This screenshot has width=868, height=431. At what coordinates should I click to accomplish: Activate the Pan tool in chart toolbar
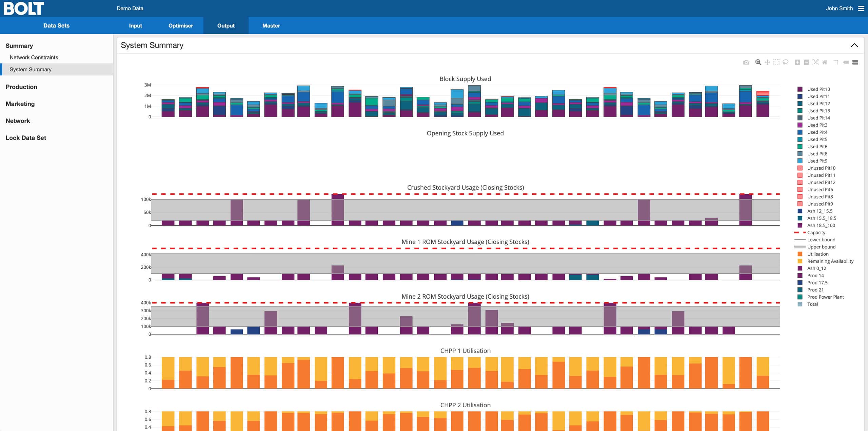coord(767,62)
